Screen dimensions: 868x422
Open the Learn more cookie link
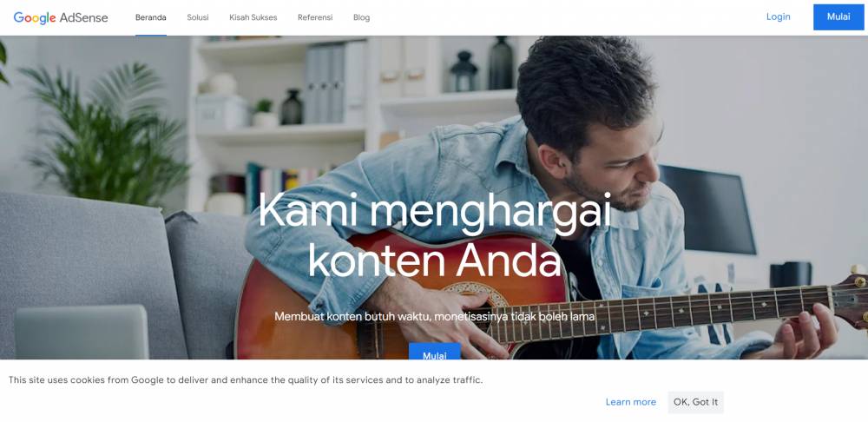coord(630,402)
